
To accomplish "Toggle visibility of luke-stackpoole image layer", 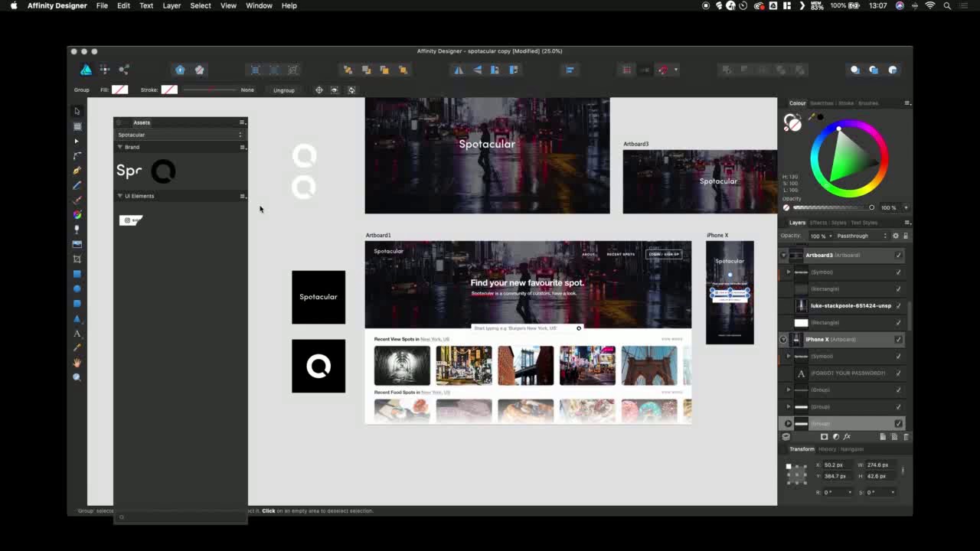I will pos(899,306).
